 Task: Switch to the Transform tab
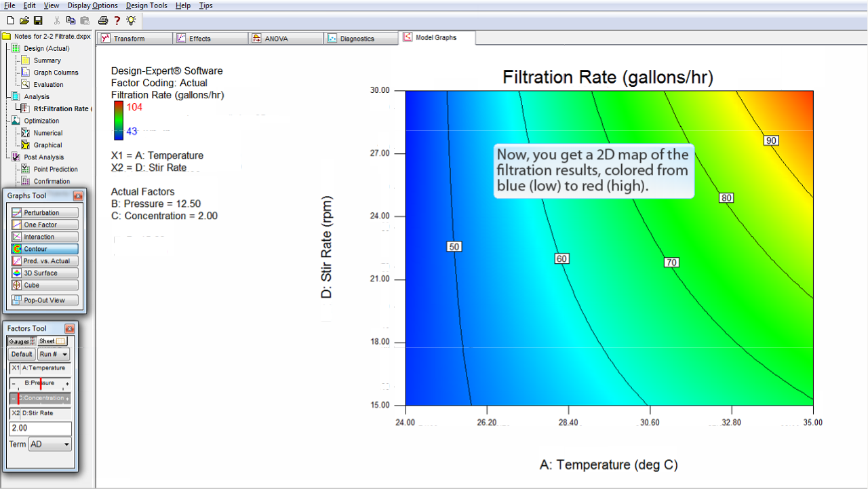[134, 39]
